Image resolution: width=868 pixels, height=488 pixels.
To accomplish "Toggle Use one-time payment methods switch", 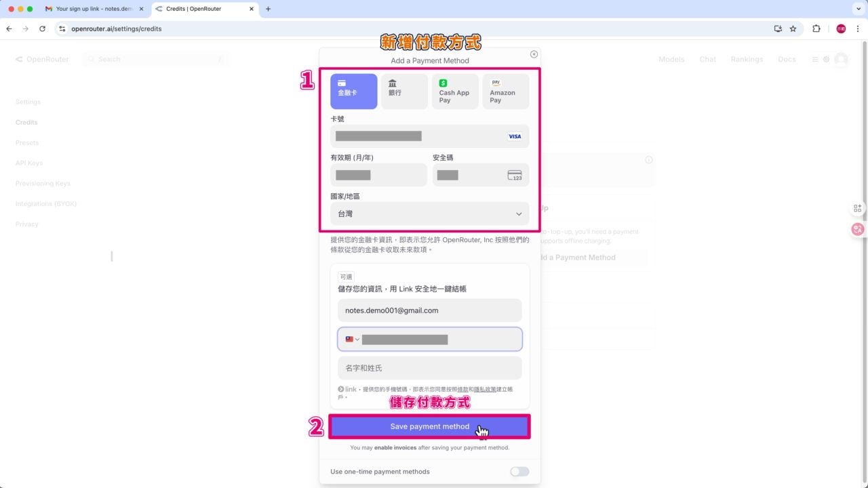I will (519, 472).
